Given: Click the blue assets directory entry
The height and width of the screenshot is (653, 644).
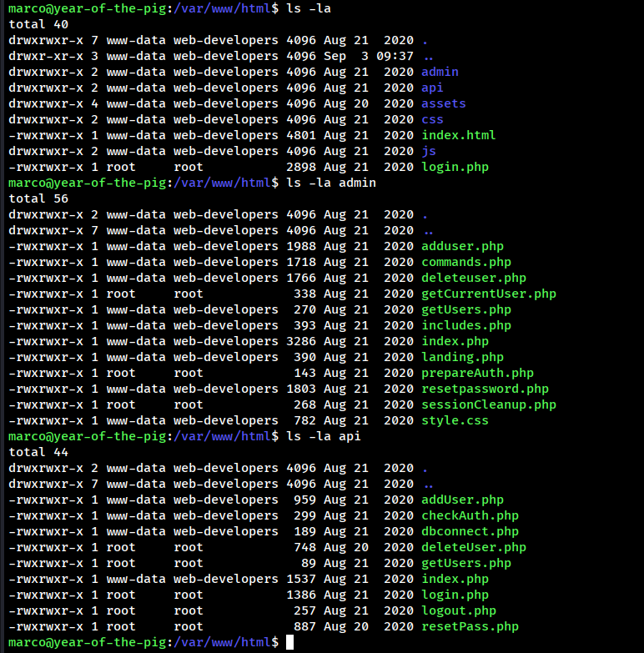Looking at the screenshot, I should pos(443,103).
